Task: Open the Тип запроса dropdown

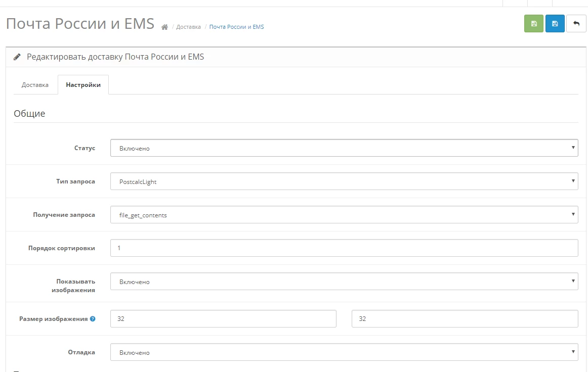Action: pyautogui.click(x=344, y=181)
